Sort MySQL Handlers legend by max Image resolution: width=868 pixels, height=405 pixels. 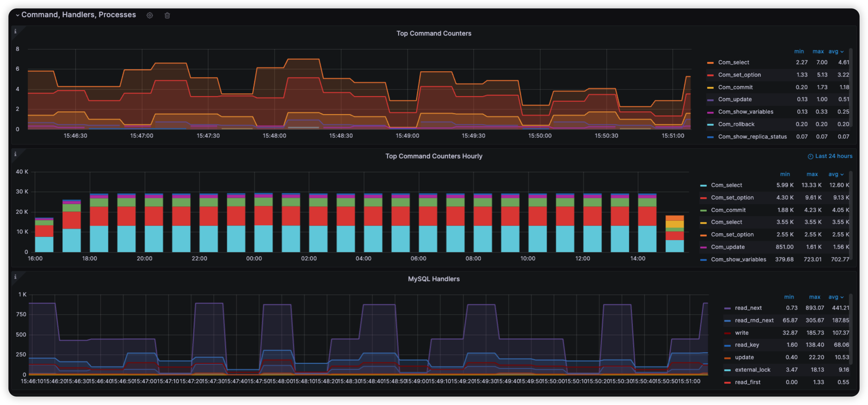(815, 297)
